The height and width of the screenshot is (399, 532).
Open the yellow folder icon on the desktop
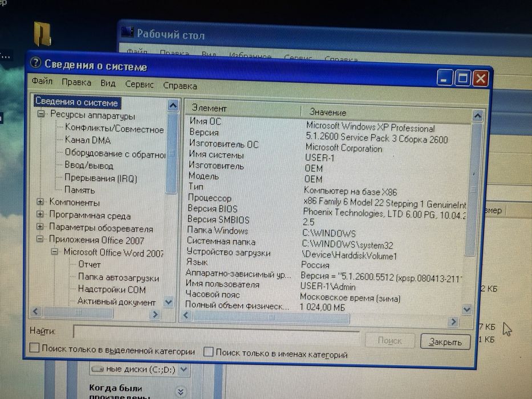pos(42,34)
